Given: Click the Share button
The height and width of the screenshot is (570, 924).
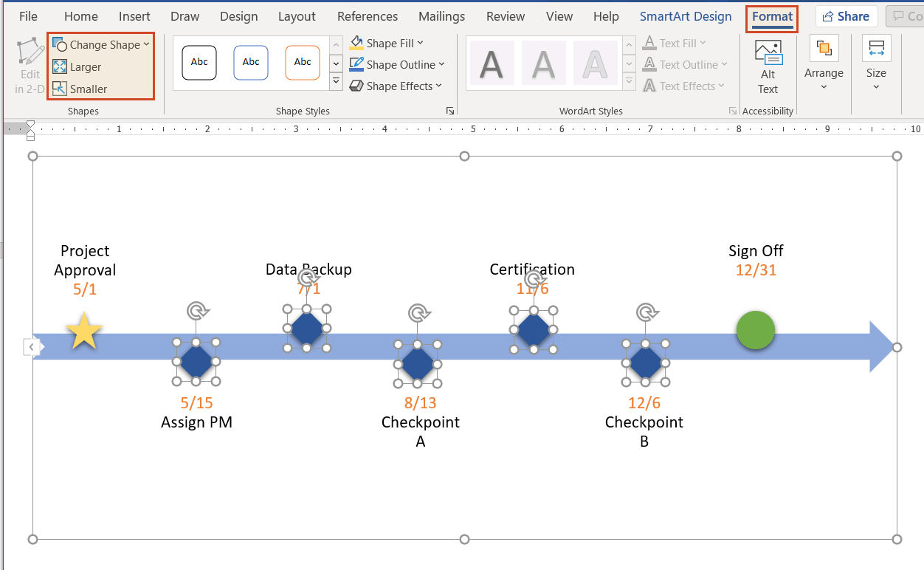Looking at the screenshot, I should 846,16.
